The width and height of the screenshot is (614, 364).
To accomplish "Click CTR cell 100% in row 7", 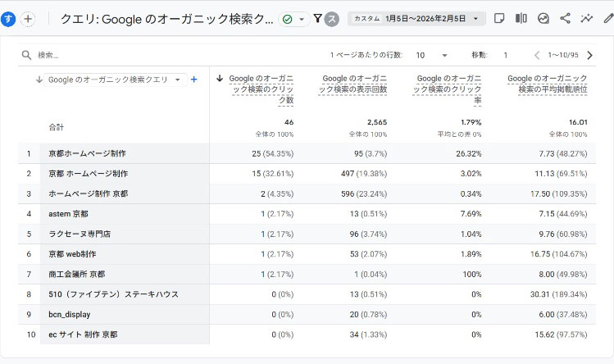I will pos(472,275).
